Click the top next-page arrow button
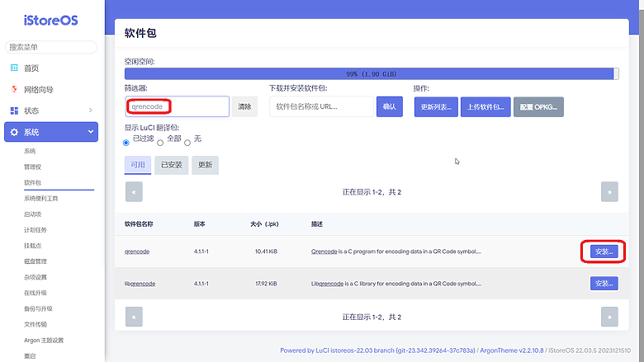This screenshot has height=362, width=644. coord(609,192)
